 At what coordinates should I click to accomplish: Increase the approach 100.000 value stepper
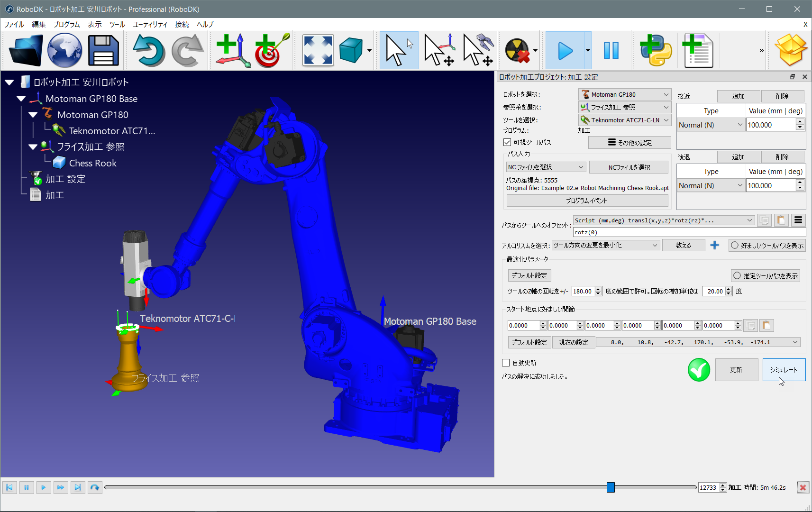point(800,122)
